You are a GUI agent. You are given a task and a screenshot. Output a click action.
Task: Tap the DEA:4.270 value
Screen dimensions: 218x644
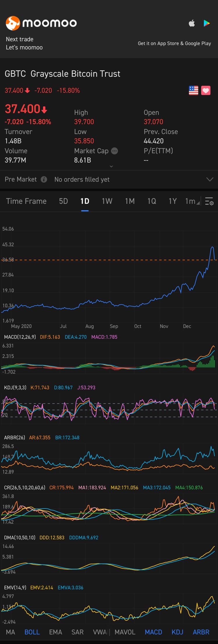pyautogui.click(x=76, y=337)
